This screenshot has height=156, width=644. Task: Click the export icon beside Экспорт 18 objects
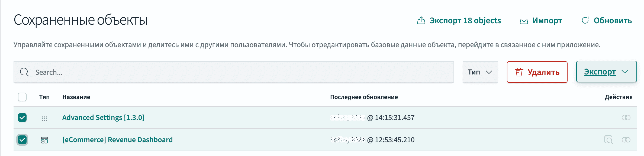pyautogui.click(x=421, y=21)
